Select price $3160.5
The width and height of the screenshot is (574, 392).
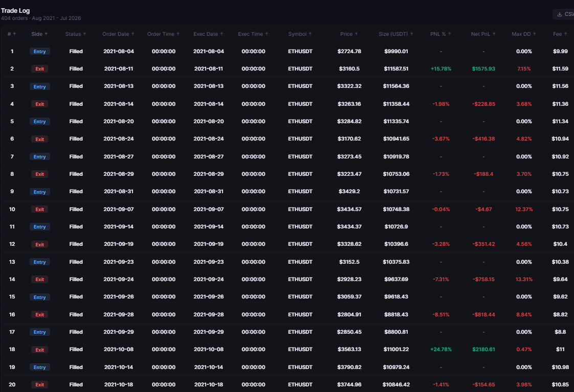pyautogui.click(x=349, y=69)
